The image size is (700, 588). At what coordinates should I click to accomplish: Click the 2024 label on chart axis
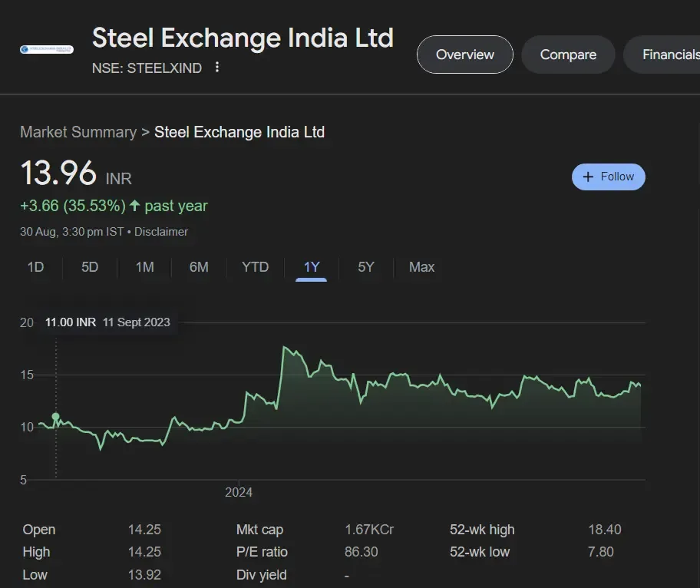pyautogui.click(x=239, y=492)
